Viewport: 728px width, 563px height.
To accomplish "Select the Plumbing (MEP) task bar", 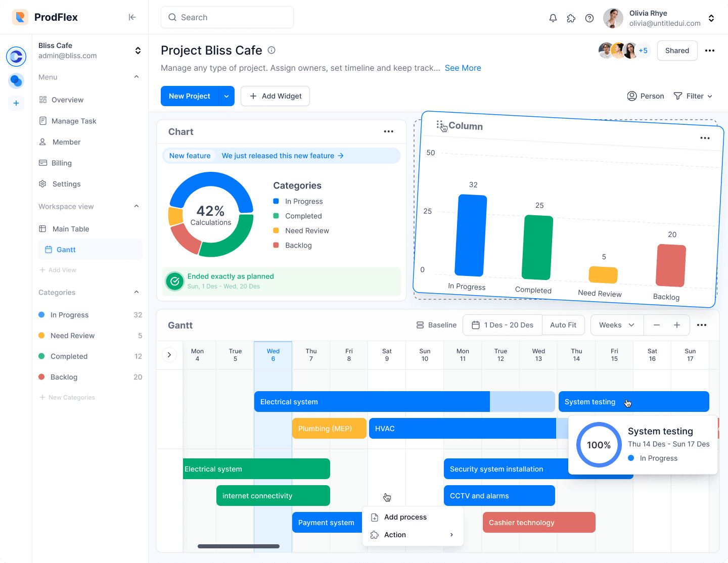I will (x=329, y=429).
